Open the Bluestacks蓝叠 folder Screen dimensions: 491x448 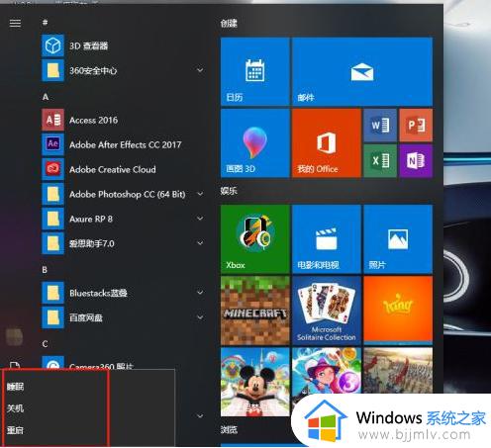123,293
